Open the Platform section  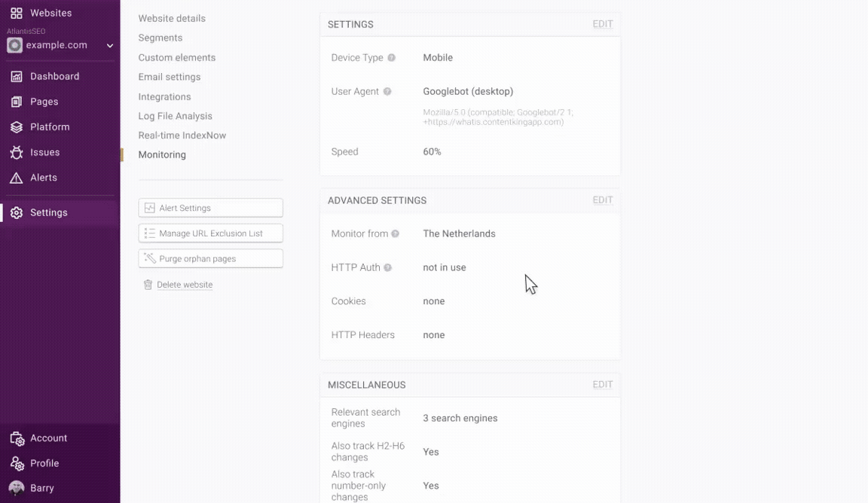point(50,127)
